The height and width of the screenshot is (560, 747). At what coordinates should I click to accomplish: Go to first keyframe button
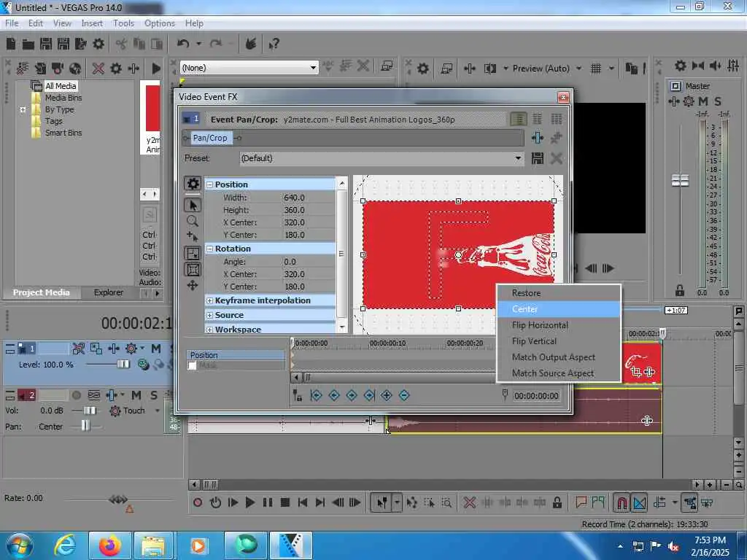pyautogui.click(x=316, y=395)
